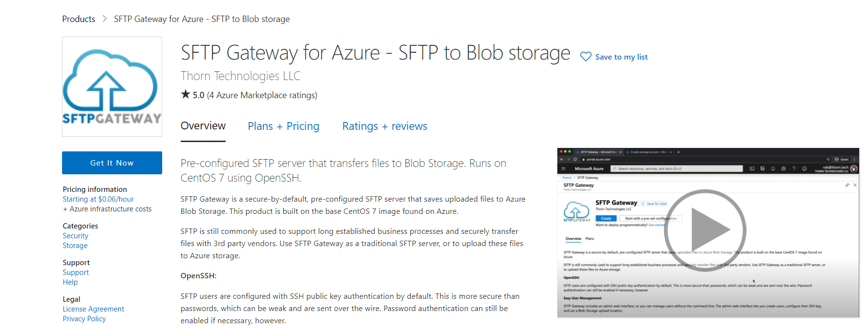View the License Agreement
The image size is (868, 333).
coord(93,309)
